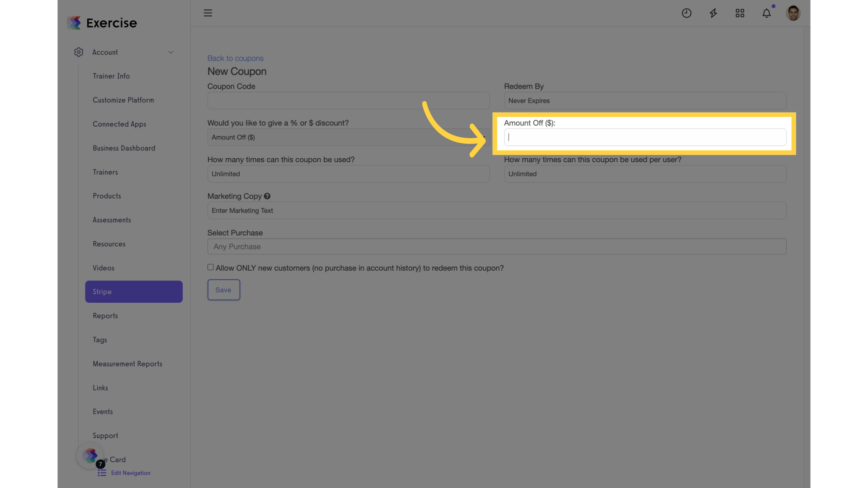Enable the new customers only checkbox
This screenshot has height=488, width=868.
coord(211,267)
